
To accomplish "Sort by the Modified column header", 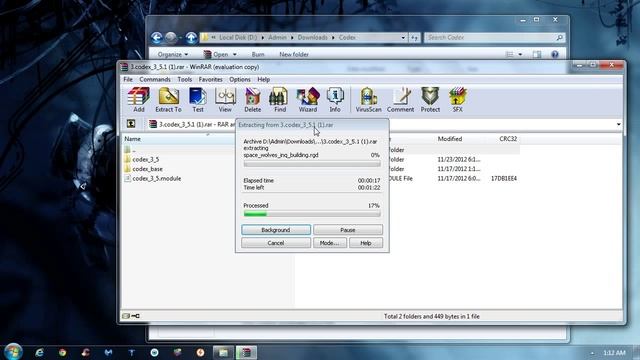I will pyautogui.click(x=450, y=139).
